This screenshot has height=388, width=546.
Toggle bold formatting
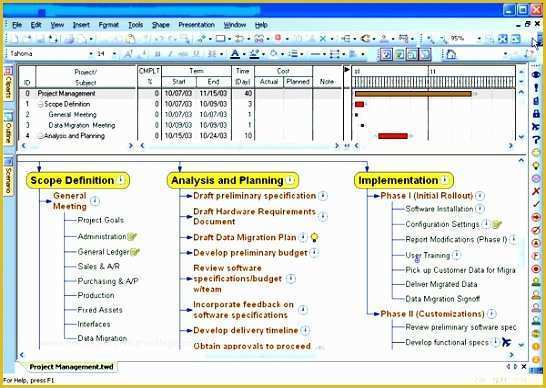[157, 54]
